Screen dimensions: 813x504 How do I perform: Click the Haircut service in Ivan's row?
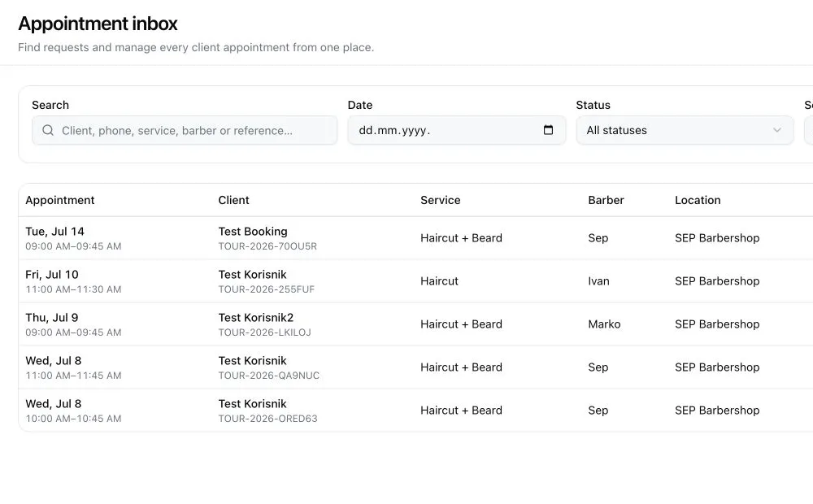tap(439, 281)
